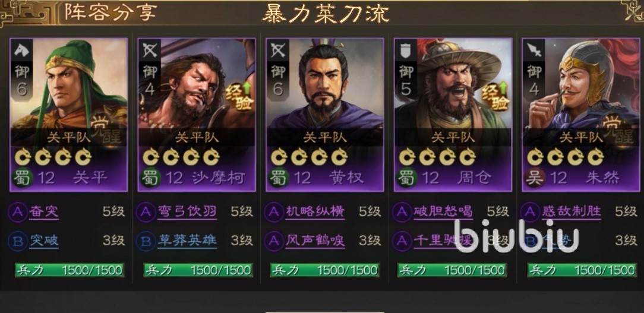
Task: Click the cavalry horse icon on 关平's card
Action: click(x=21, y=50)
